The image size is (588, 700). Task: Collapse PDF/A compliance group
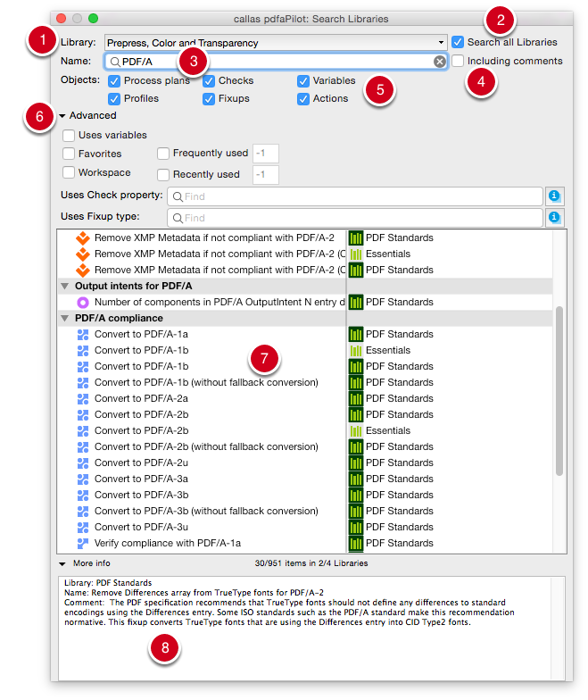[65, 318]
